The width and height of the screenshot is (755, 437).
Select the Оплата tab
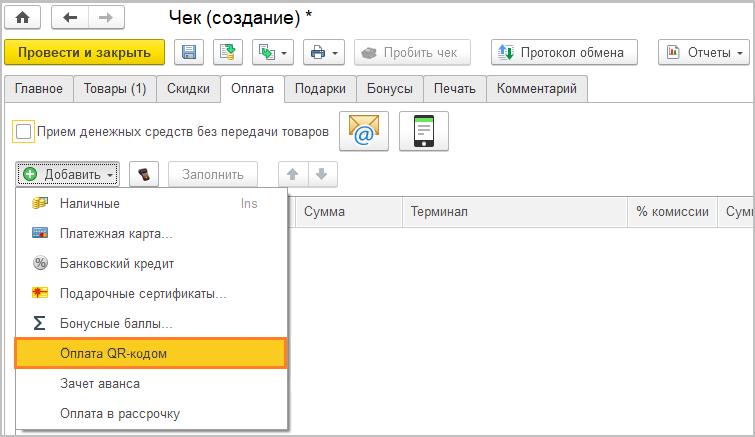[x=252, y=89]
